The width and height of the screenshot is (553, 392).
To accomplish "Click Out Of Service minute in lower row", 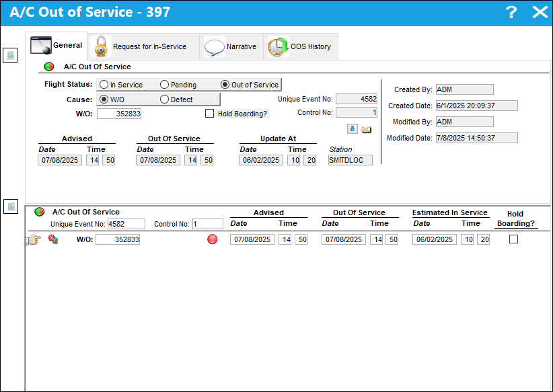I will tap(392, 239).
